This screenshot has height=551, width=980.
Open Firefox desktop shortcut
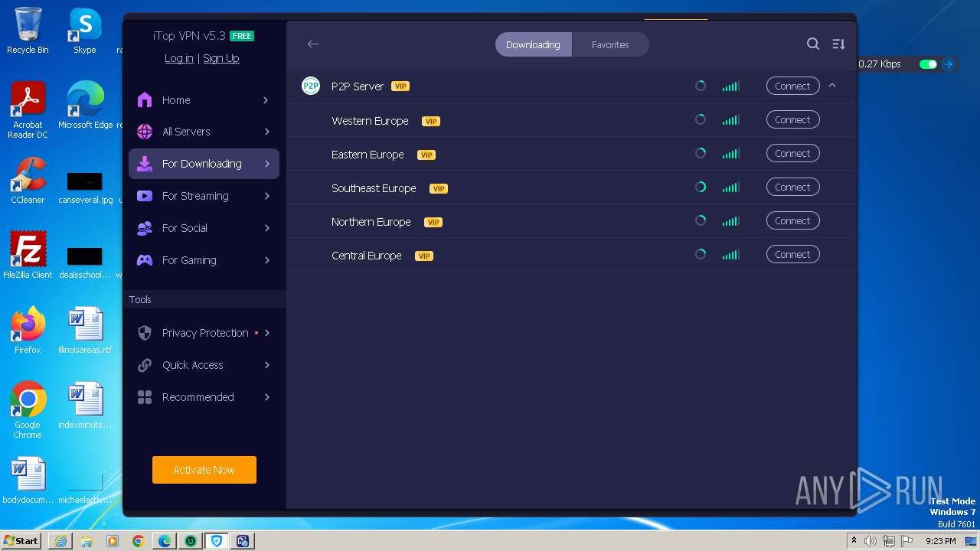pyautogui.click(x=28, y=330)
